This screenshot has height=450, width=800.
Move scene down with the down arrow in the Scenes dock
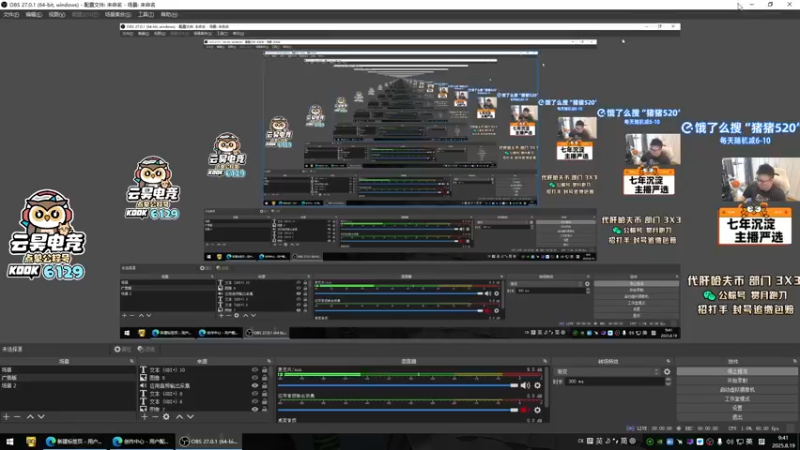click(x=41, y=417)
